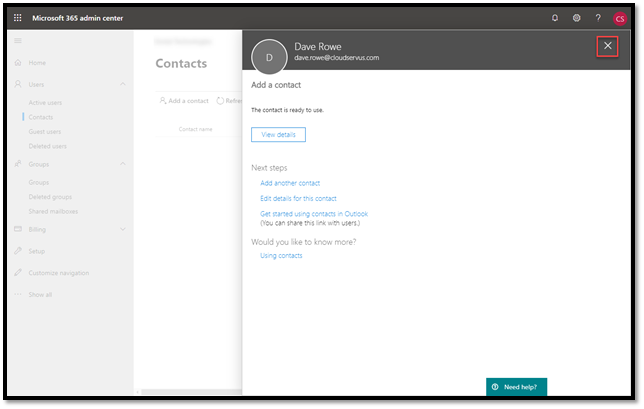Open the notifications bell
The image size is (644, 409).
[555, 18]
